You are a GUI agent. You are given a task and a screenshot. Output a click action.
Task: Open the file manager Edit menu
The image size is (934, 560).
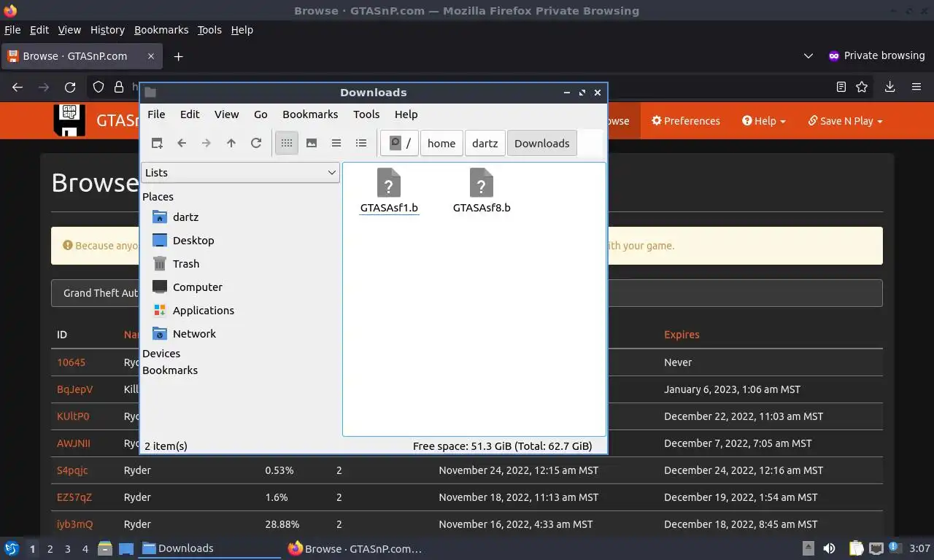pos(190,114)
